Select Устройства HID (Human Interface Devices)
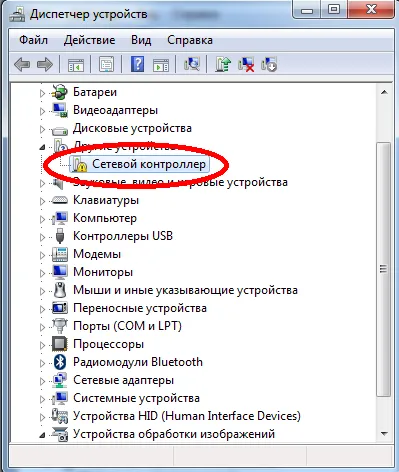The height and width of the screenshot is (472, 399). 187,416
